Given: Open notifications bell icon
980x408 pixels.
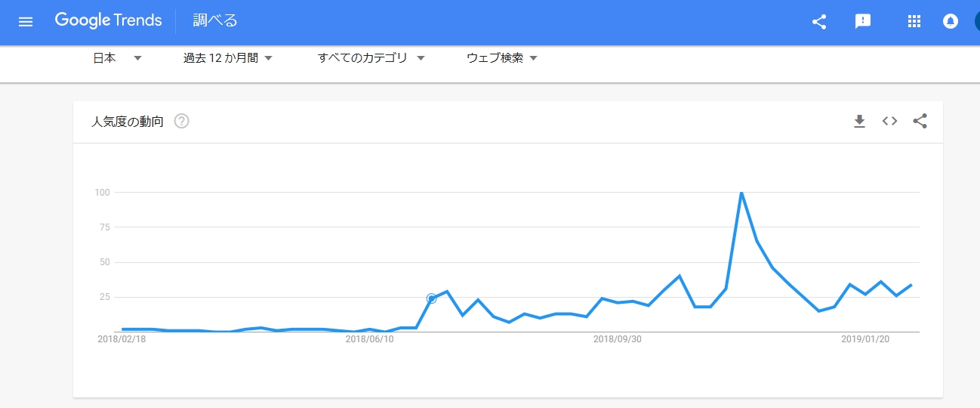Looking at the screenshot, I should pos(951,22).
